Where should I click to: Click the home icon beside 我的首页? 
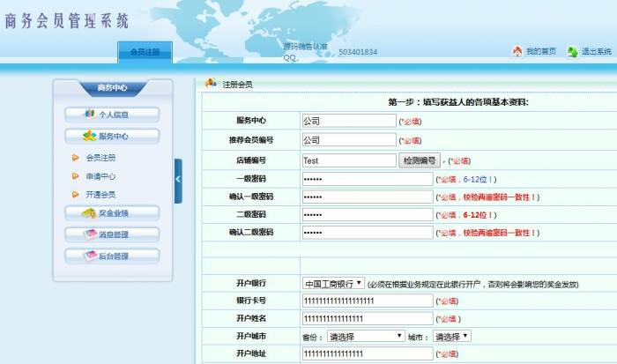pyautogui.click(x=517, y=52)
